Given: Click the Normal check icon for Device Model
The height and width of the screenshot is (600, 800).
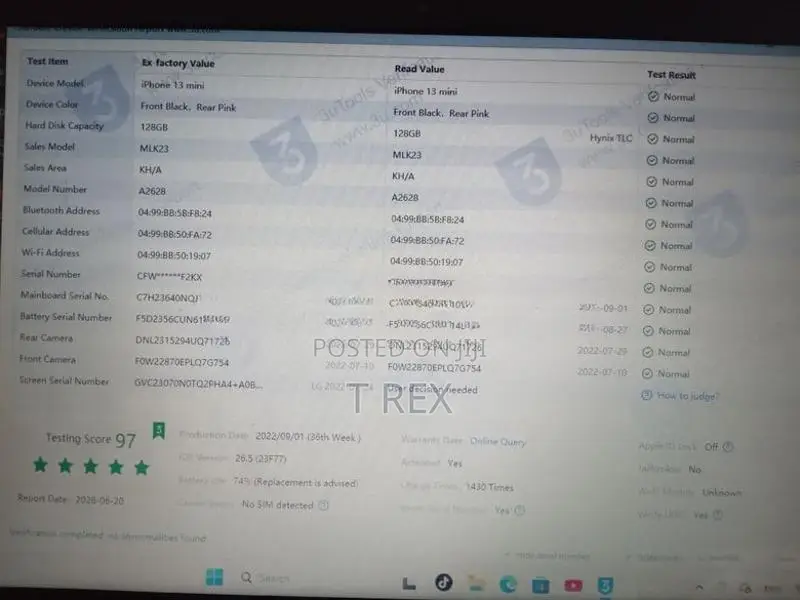Looking at the screenshot, I should (653, 96).
